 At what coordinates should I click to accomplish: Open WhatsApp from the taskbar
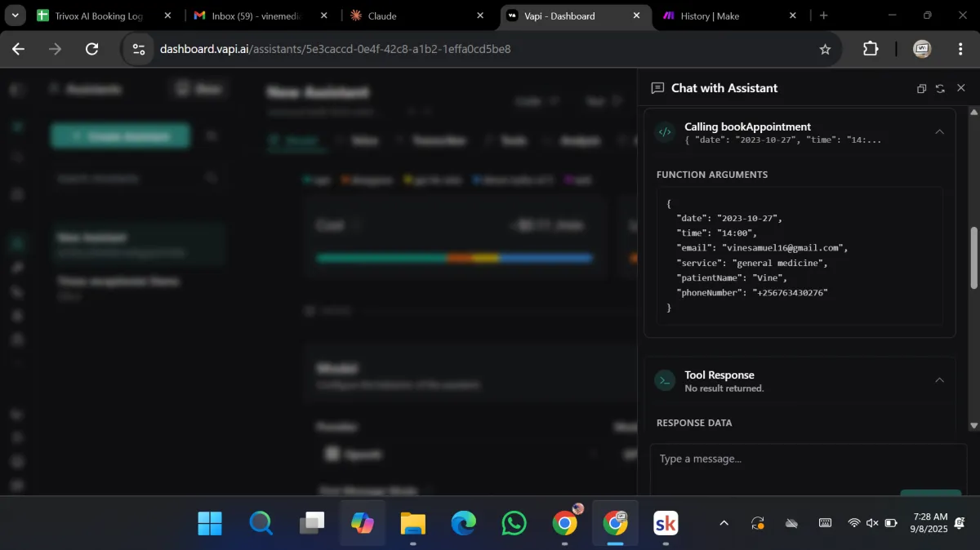514,523
